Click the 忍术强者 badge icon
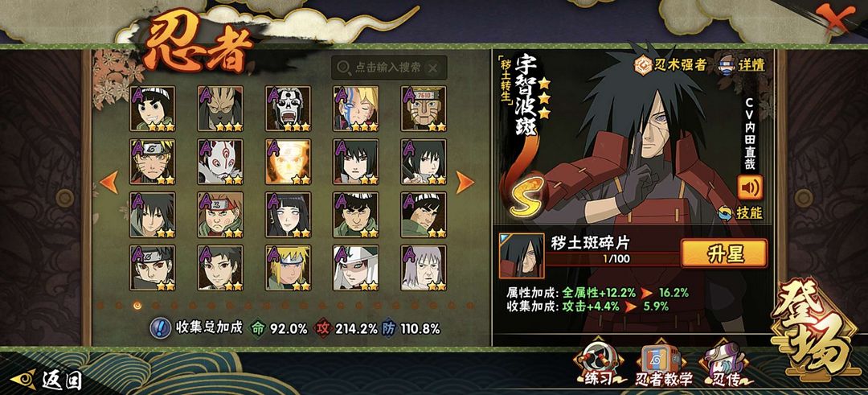The height and width of the screenshot is (395, 868). point(643,64)
